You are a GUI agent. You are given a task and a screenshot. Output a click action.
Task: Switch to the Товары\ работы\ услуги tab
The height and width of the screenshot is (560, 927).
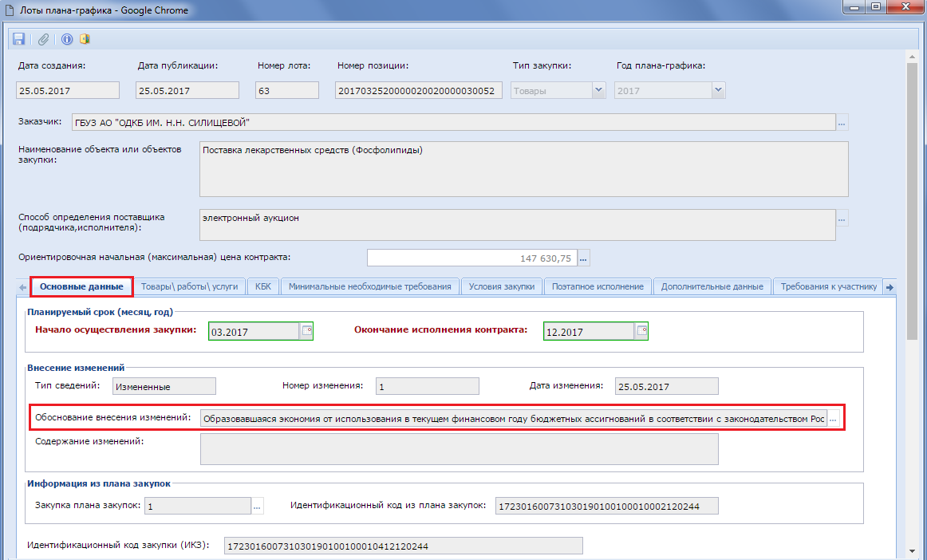coord(189,286)
